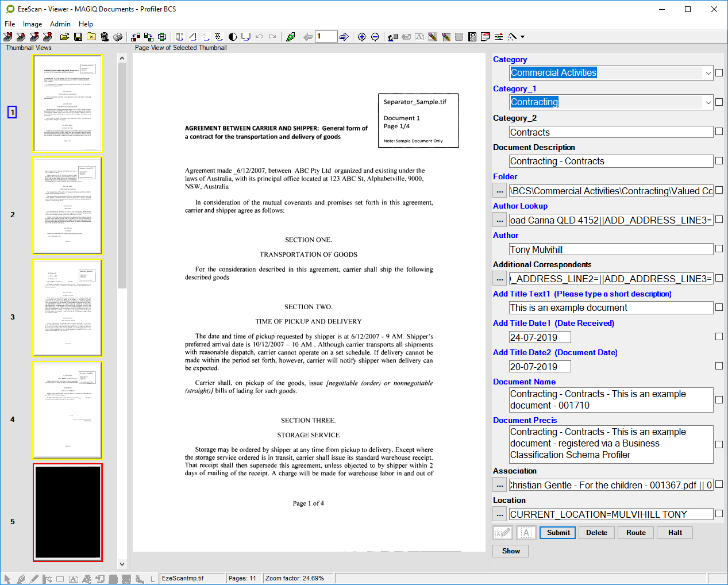Click the printer icon in toolbar
Image resolution: width=728 pixels, height=585 pixels.
(x=118, y=37)
